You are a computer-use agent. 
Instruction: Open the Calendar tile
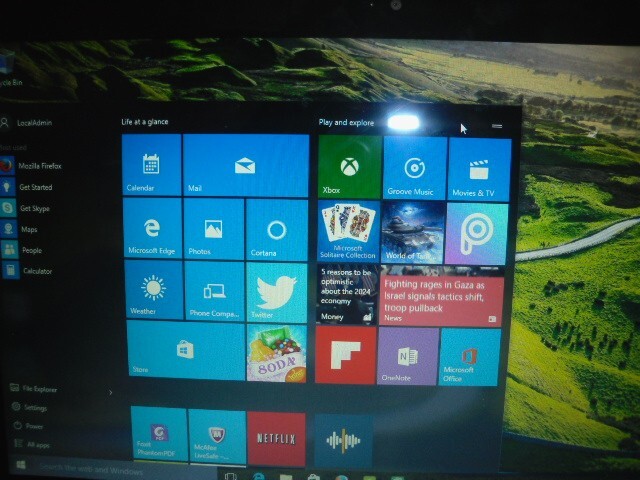pyautogui.click(x=151, y=165)
